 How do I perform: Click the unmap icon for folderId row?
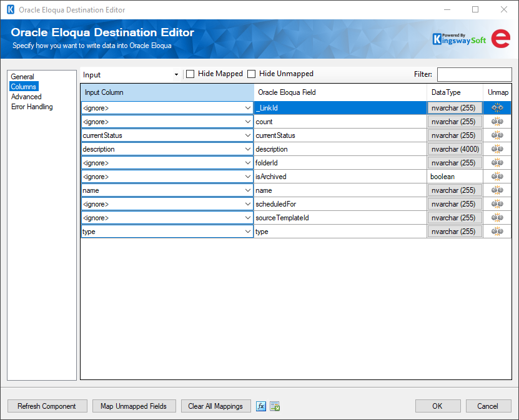[x=497, y=163]
